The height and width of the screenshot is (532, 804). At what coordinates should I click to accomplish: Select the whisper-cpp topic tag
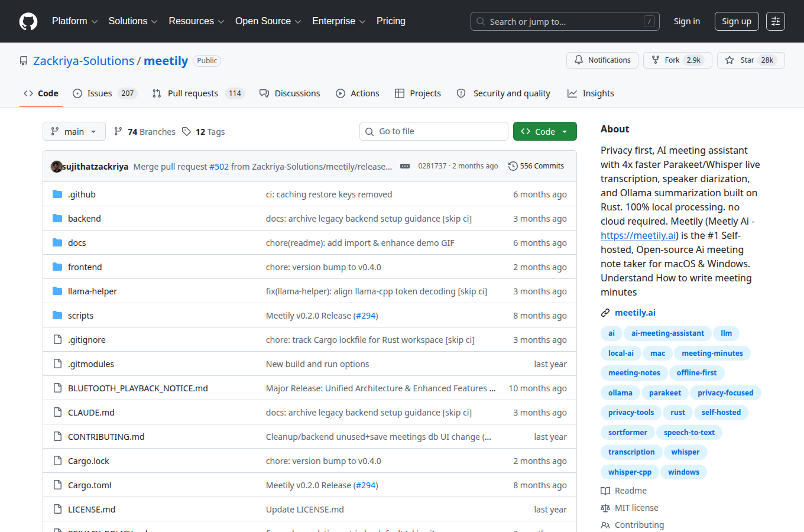630,472
